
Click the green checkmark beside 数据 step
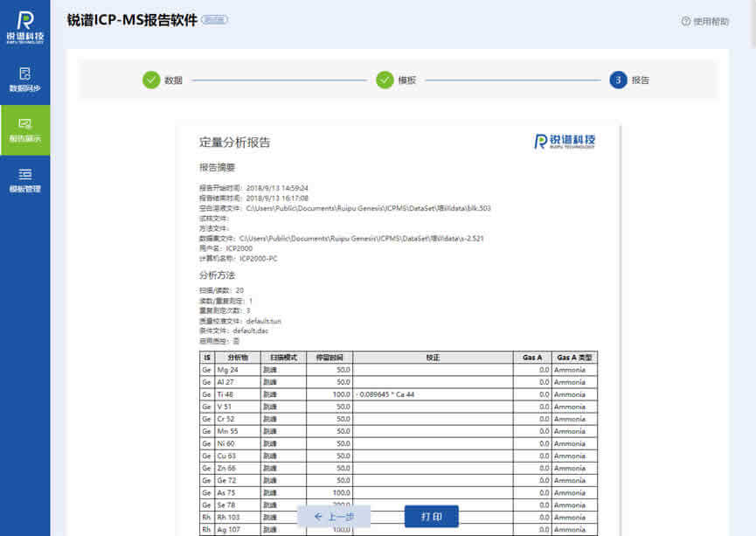[x=151, y=80]
